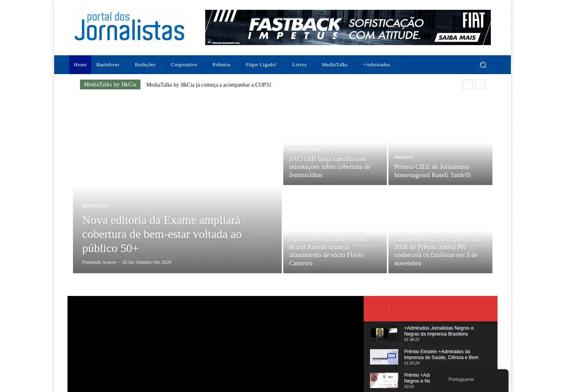Select the 43:03 video thumbnail in playlist
The image size is (565, 392).
click(x=384, y=380)
